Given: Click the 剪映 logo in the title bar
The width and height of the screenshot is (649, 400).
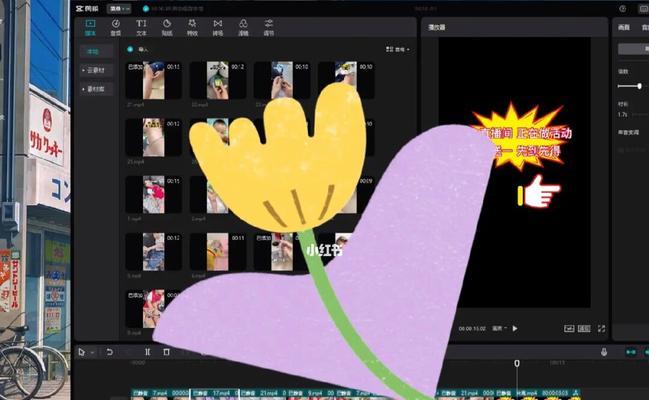Looking at the screenshot, I should click(x=87, y=9).
